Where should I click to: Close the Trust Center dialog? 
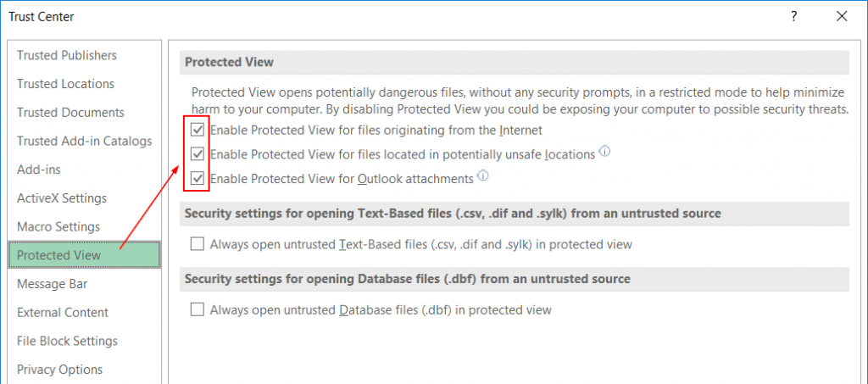(842, 17)
